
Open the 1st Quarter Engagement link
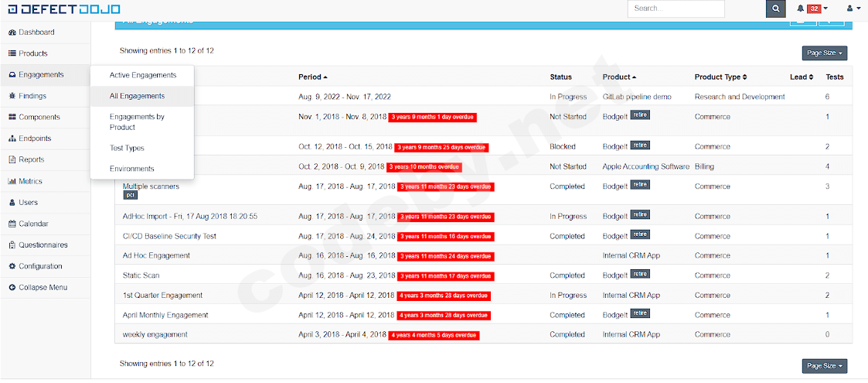tap(163, 296)
